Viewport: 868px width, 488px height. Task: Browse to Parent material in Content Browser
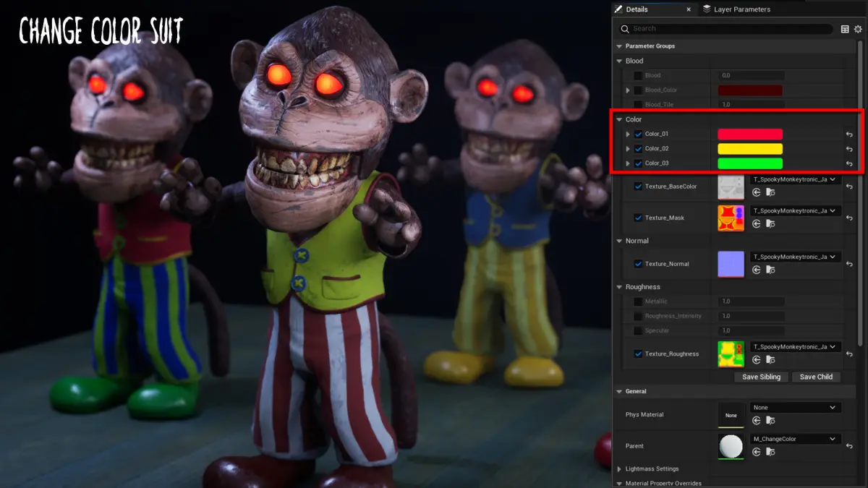pos(770,452)
